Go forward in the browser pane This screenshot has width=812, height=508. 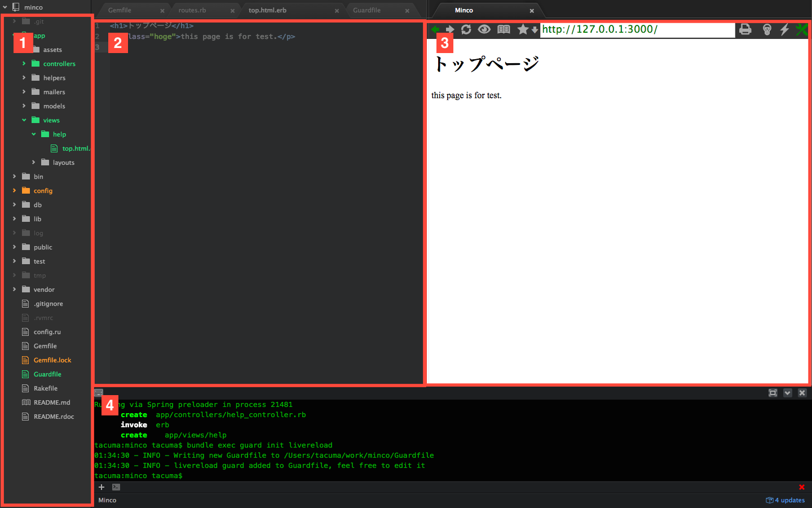[449, 29]
